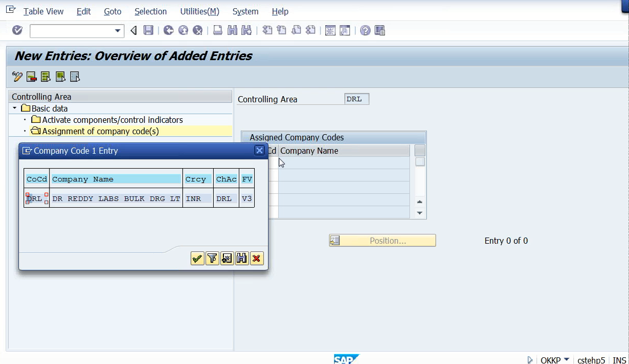Click the Select Block icon
The height and width of the screenshot is (364, 629).
[x=61, y=77]
